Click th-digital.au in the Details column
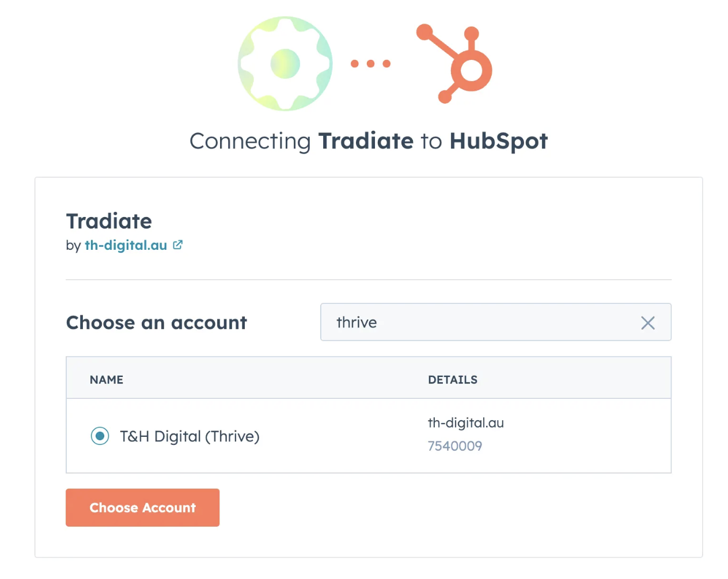728x579 pixels. 465,423
